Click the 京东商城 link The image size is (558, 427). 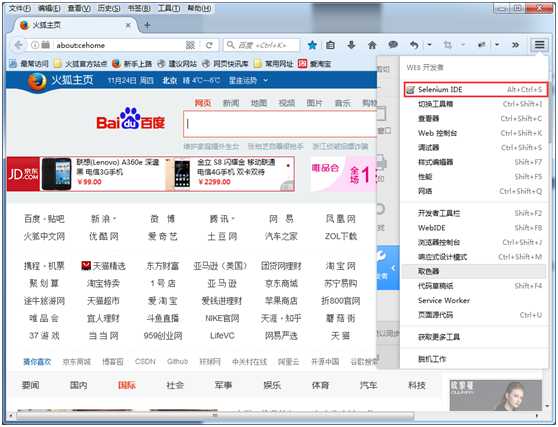coord(281,283)
